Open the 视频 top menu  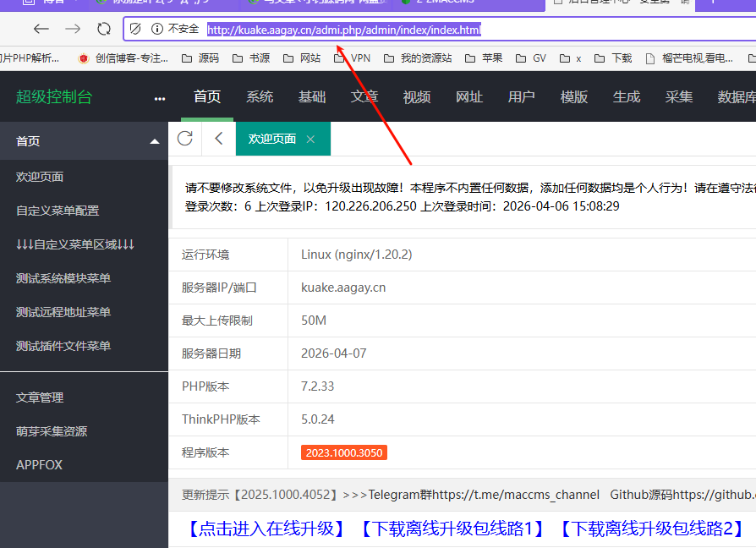coord(417,96)
